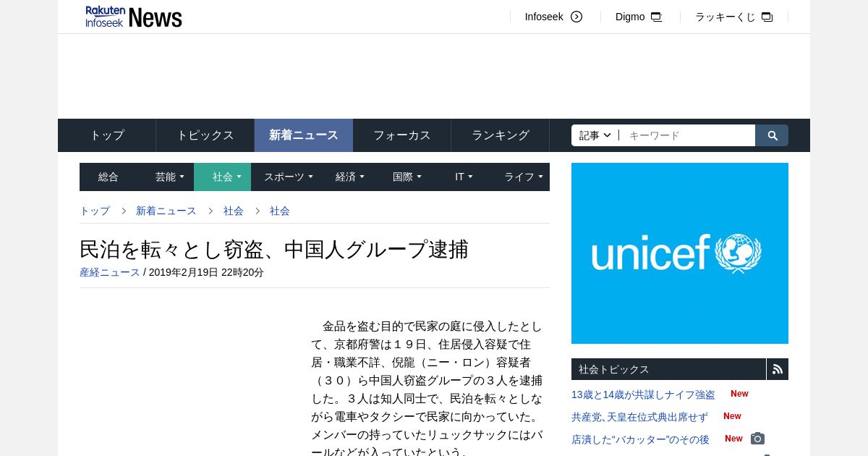Open the ランキング tab
868x456 pixels.
tap(501, 135)
